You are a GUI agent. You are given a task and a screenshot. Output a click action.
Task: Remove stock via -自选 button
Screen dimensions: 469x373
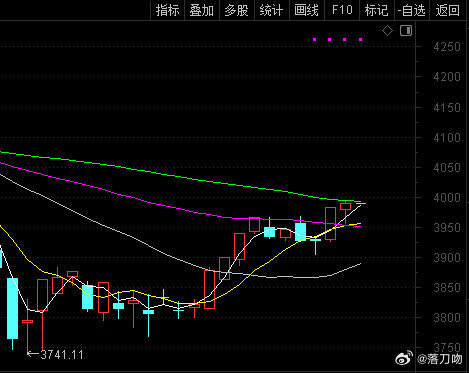click(x=412, y=10)
